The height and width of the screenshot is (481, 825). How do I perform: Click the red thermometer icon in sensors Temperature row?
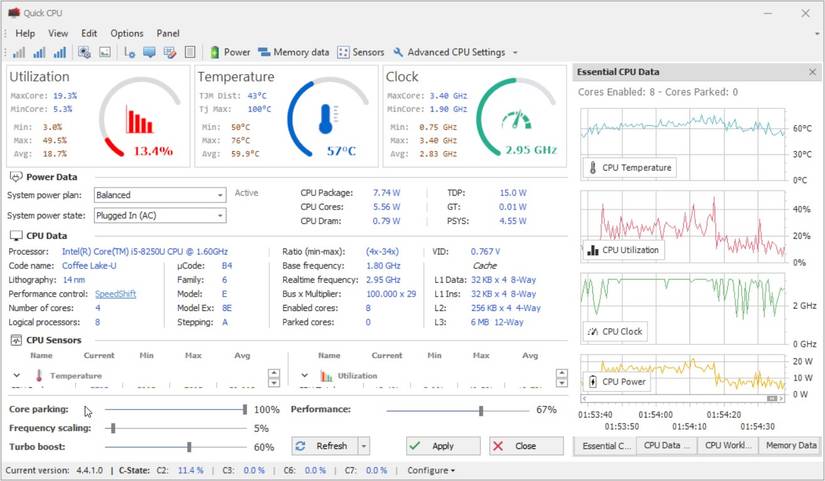39,375
